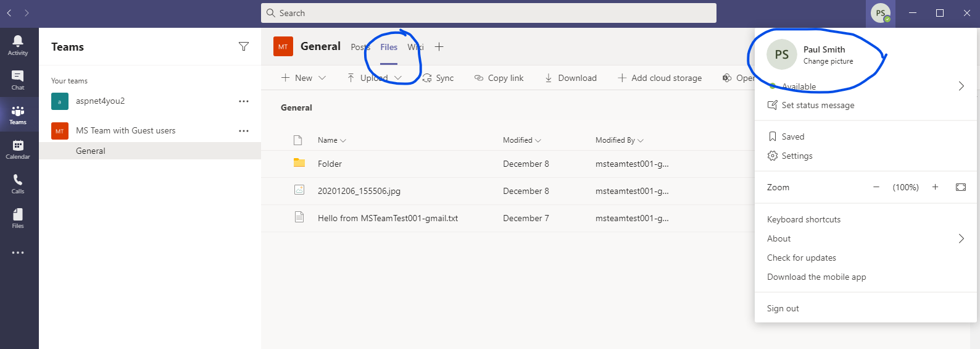Expand the About submenu

click(961, 238)
